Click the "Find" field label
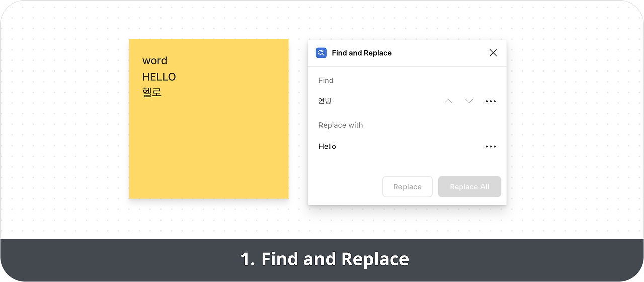 pos(326,80)
